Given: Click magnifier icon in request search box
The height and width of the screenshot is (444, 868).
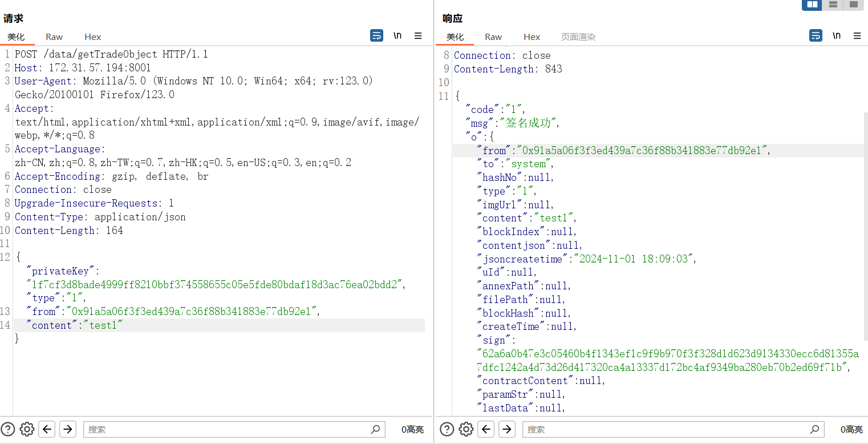Looking at the screenshot, I should (375, 429).
